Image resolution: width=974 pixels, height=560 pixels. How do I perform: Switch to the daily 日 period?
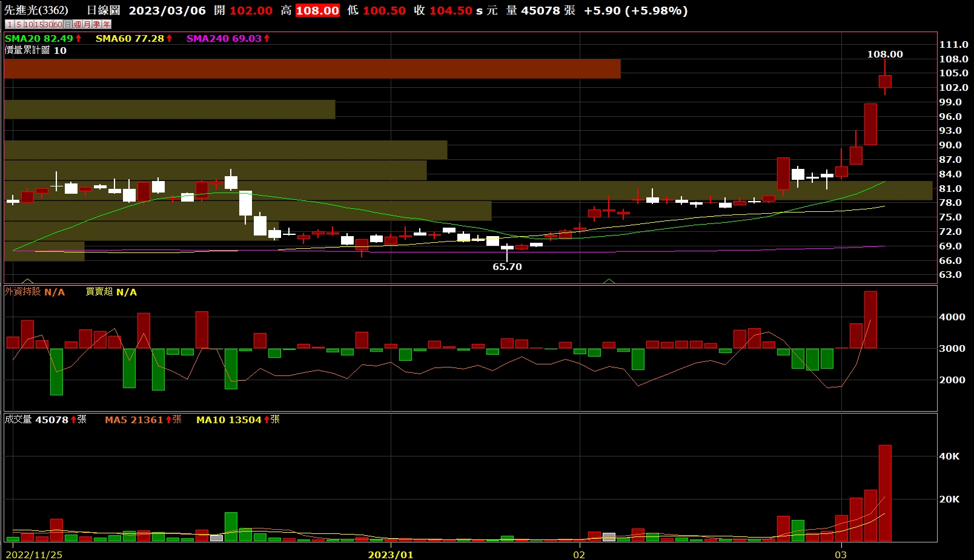point(68,24)
